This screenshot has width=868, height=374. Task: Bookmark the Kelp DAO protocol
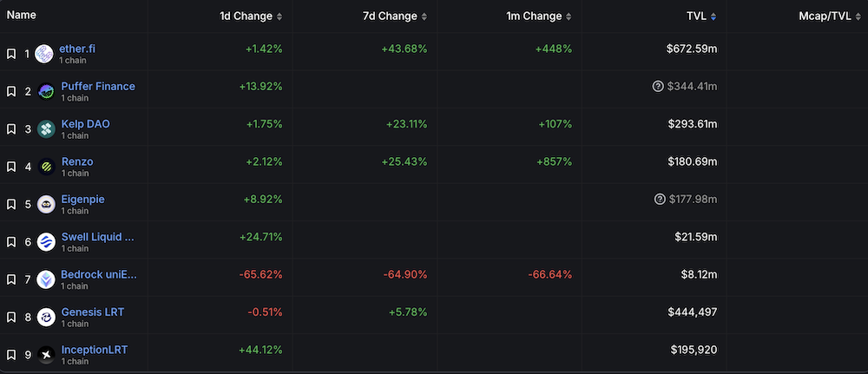(x=11, y=129)
